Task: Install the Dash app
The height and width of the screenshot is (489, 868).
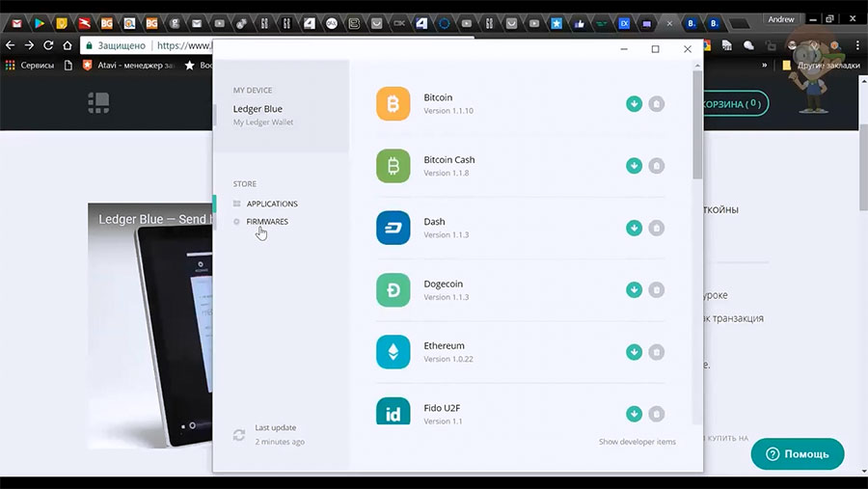Action: click(x=634, y=228)
